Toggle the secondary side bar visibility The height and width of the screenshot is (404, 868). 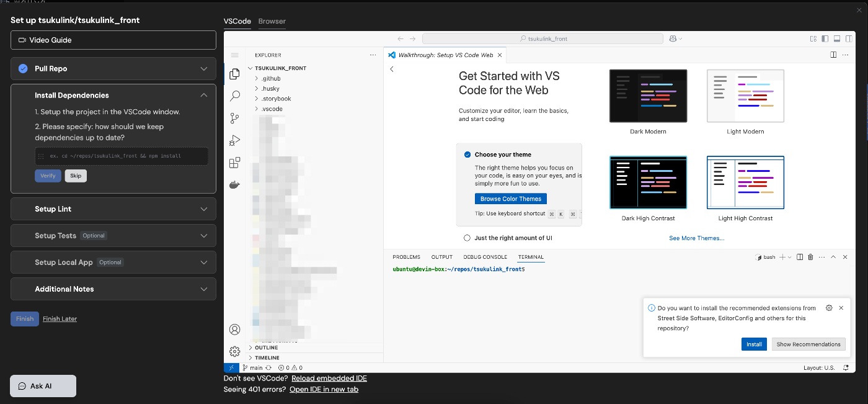848,38
